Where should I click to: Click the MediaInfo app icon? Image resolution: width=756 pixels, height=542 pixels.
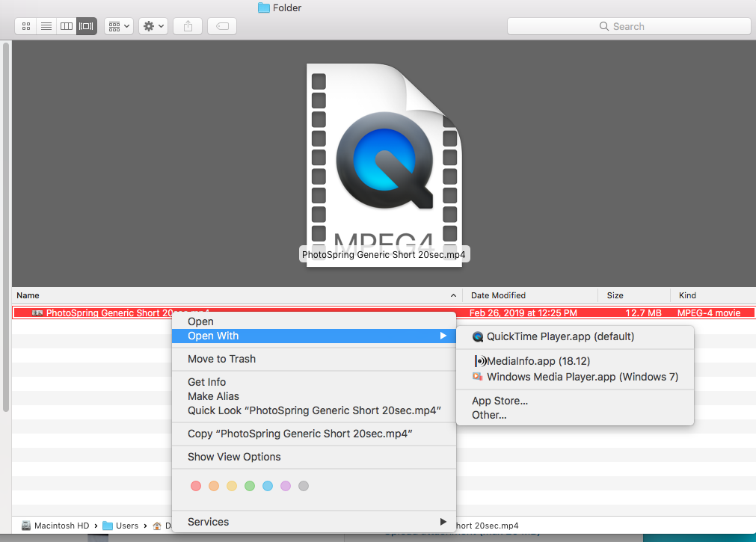point(480,361)
